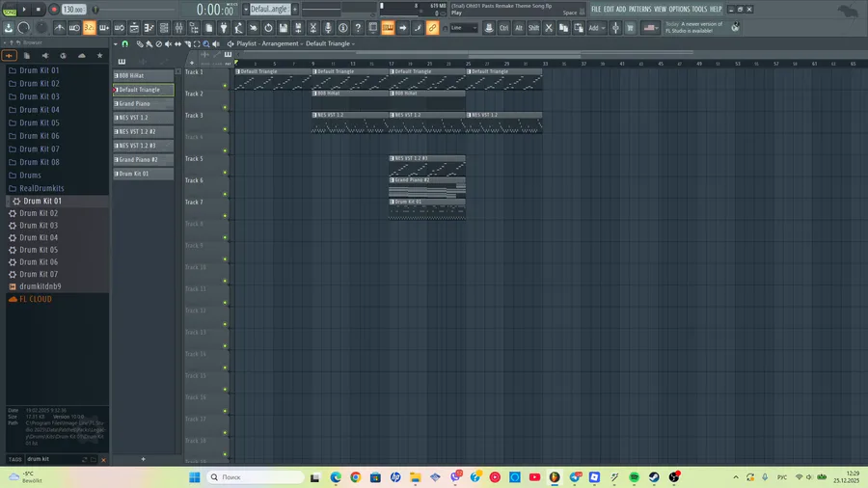Viewport: 868px width, 488px height.
Task: Open the flag language dropdown
Action: pos(650,28)
